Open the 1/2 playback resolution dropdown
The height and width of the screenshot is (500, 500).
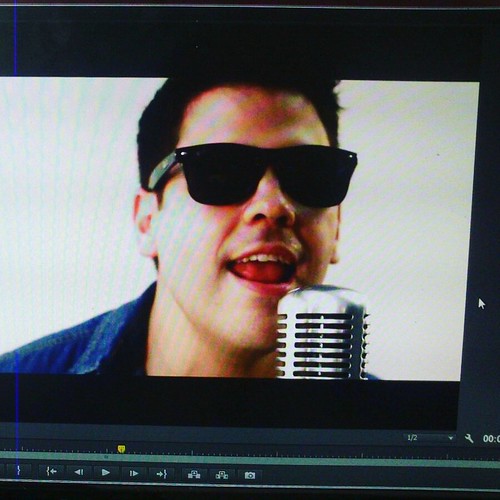pos(430,438)
